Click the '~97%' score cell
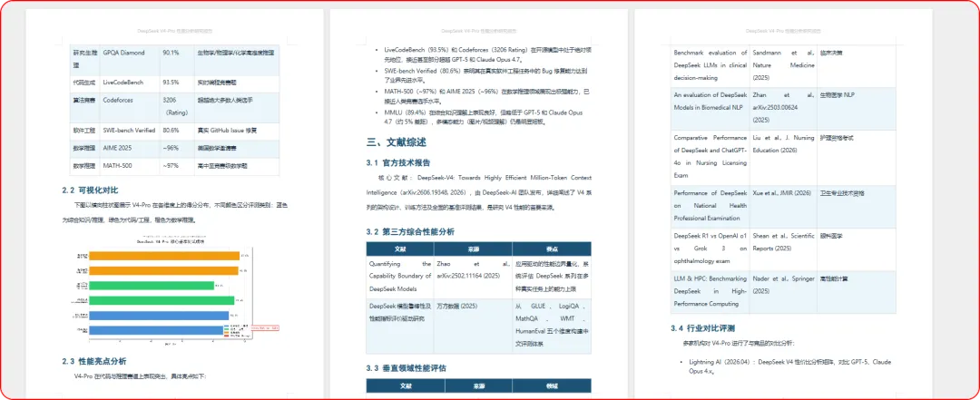The height and width of the screenshot is (400, 980). click(177, 166)
